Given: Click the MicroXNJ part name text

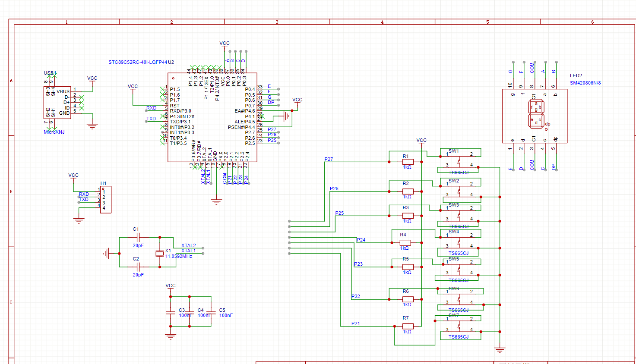Looking at the screenshot, I should coord(54,132).
